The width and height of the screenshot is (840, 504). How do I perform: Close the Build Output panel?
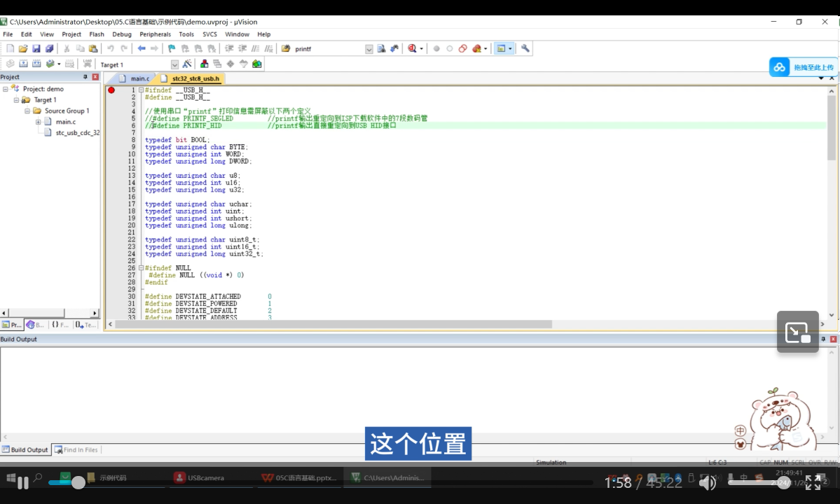coord(833,339)
